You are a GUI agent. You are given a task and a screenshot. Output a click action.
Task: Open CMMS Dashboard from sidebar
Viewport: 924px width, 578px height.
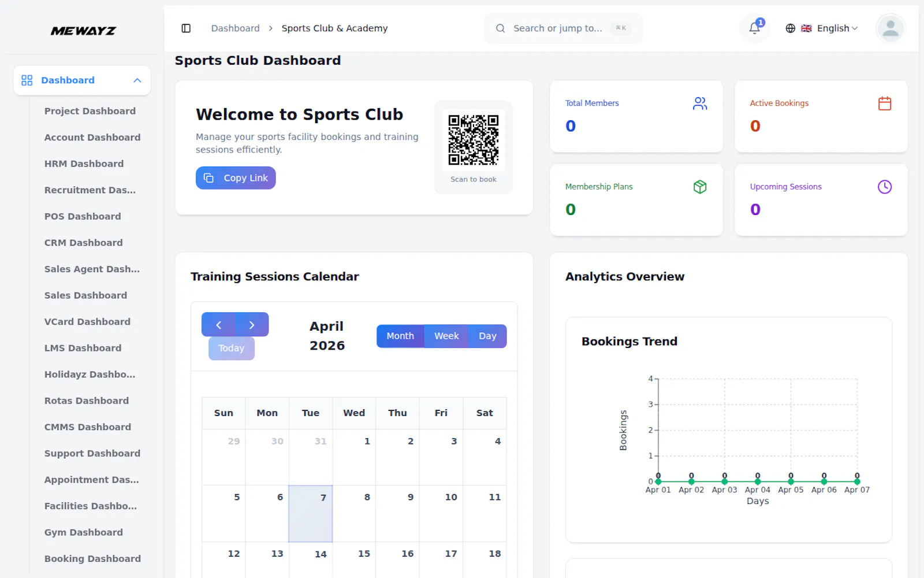click(x=88, y=427)
